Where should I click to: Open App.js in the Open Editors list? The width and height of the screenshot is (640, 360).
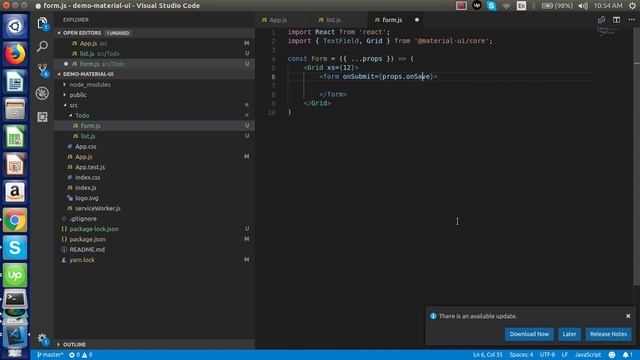click(x=154, y=43)
